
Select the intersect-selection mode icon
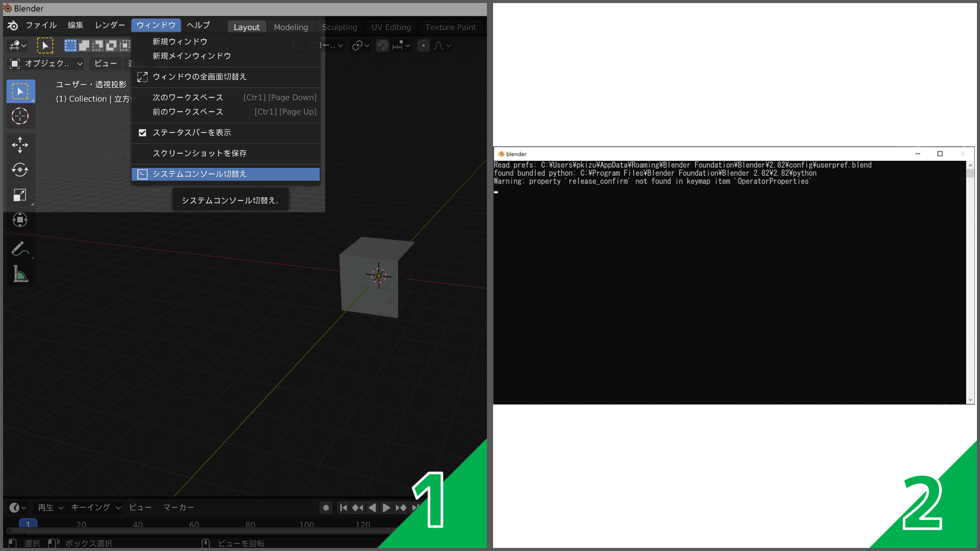(x=125, y=45)
